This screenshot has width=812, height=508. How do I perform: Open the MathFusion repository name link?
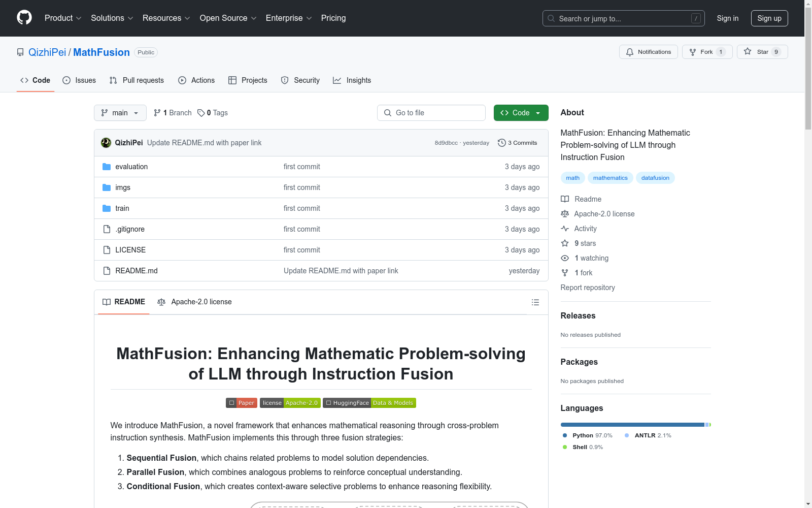coord(101,52)
